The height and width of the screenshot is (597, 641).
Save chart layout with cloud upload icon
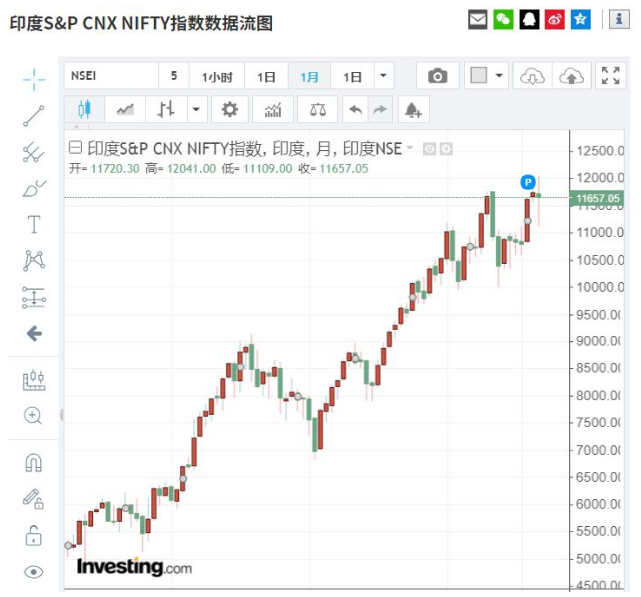tap(572, 76)
